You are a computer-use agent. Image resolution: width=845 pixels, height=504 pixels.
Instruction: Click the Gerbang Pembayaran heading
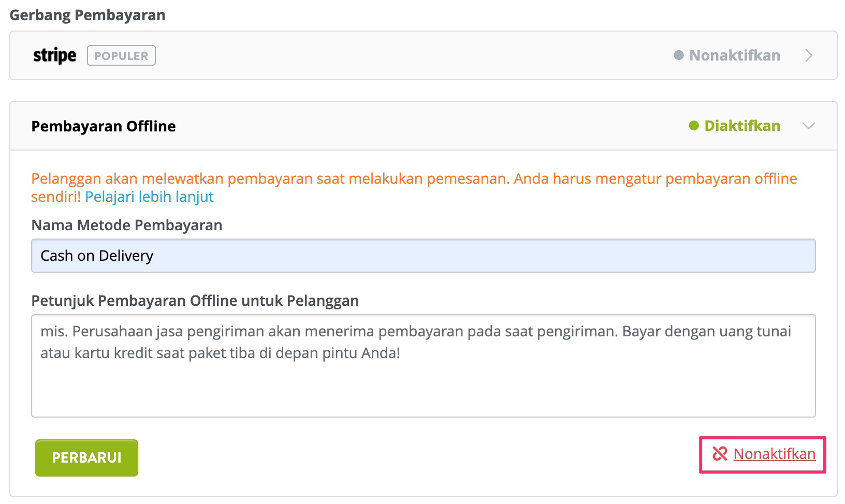coord(88,15)
